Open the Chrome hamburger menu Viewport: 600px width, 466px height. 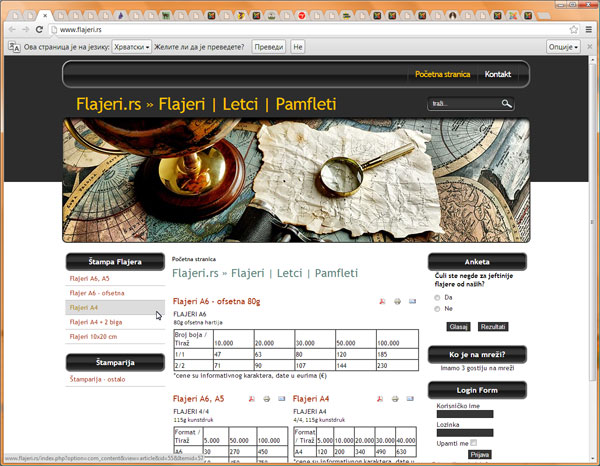coord(588,30)
